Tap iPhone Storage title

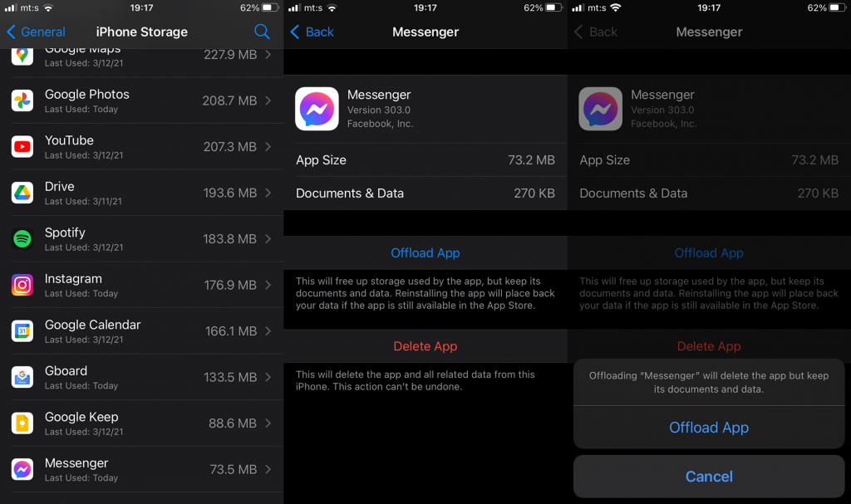[141, 32]
